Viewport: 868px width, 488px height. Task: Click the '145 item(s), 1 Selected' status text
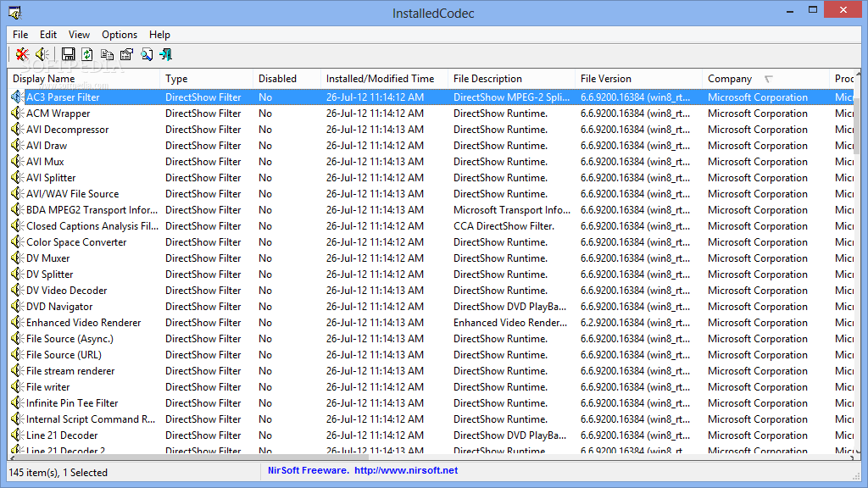coord(58,473)
